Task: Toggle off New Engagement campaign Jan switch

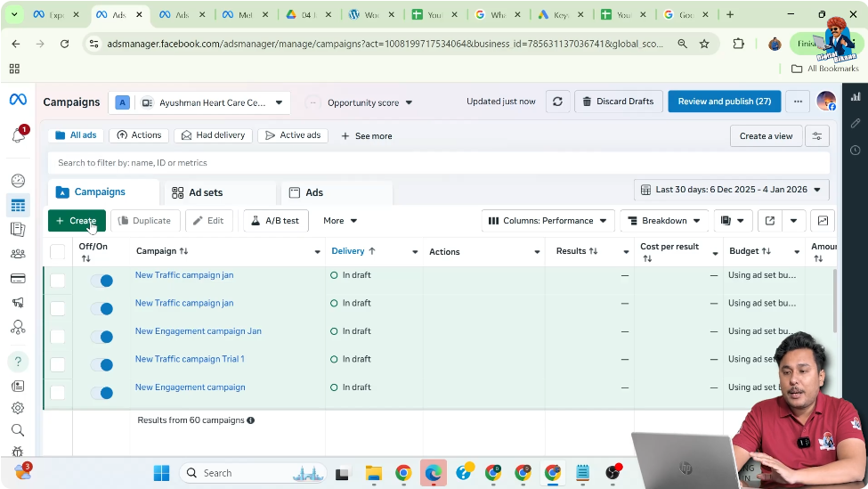Action: 101,337
